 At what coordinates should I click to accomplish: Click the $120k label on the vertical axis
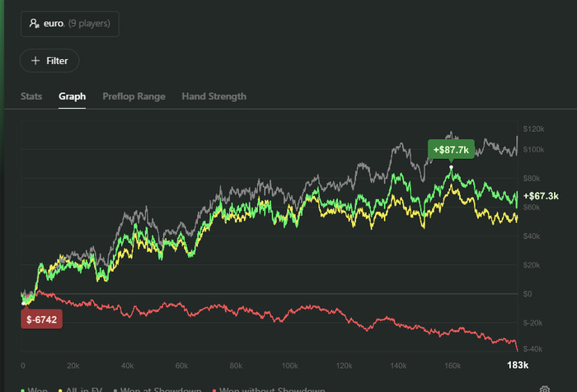[x=533, y=130]
